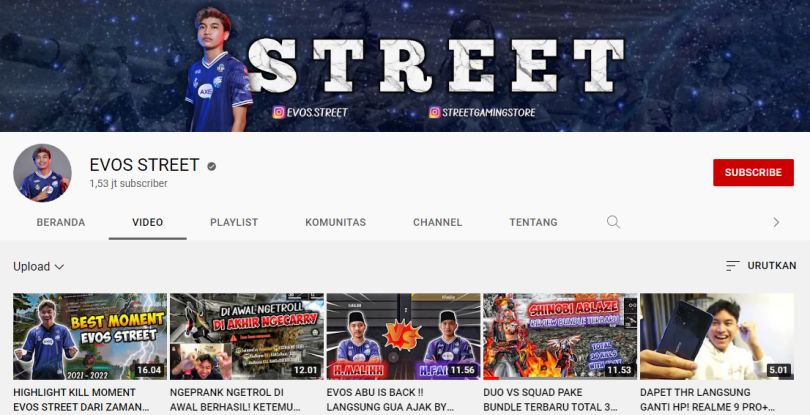Click the 5.01 duration badge
810x415 pixels.
tap(778, 370)
